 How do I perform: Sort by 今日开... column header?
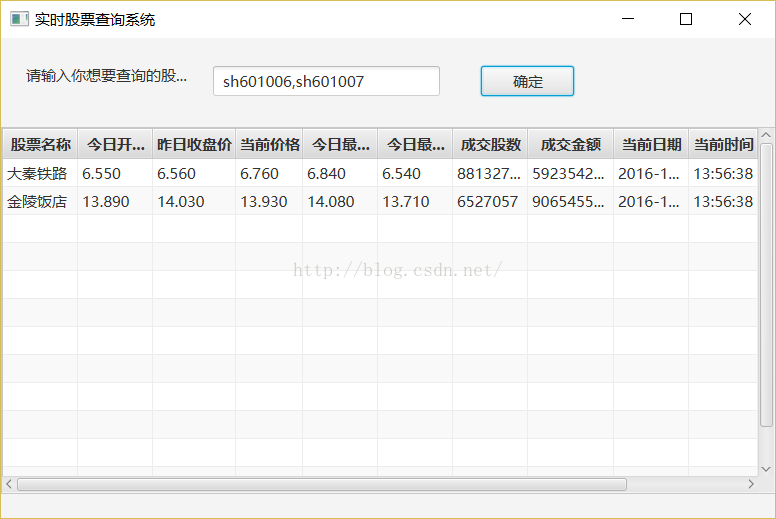pyautogui.click(x=115, y=144)
